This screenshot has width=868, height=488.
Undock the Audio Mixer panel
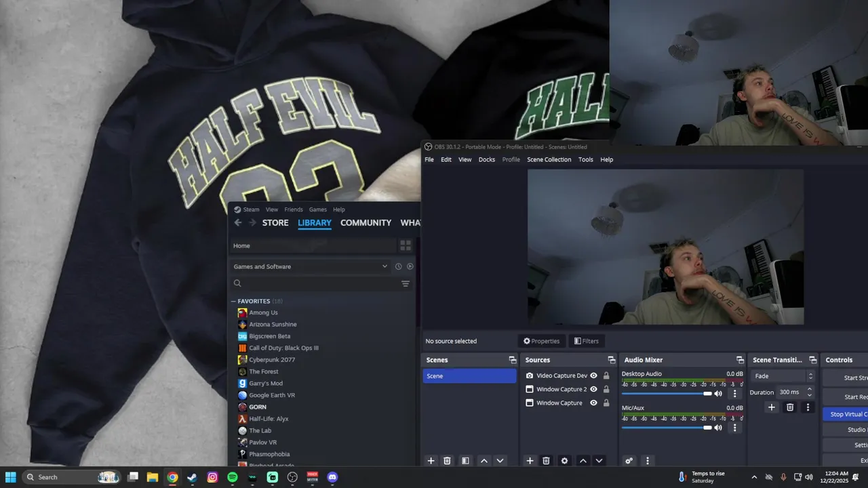tap(740, 360)
